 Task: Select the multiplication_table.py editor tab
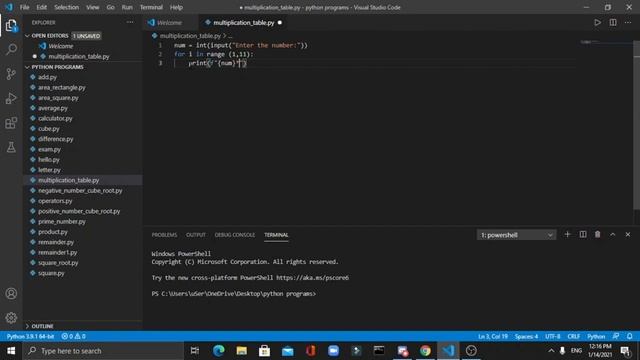tap(244, 22)
